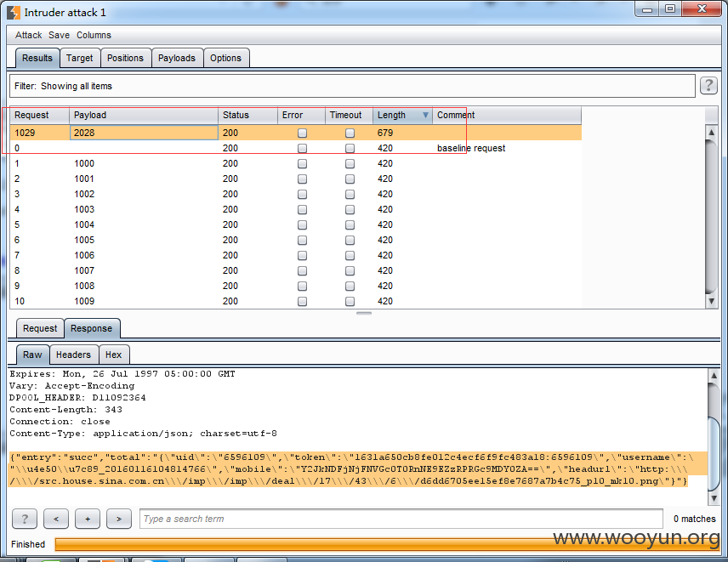Click the Content-Length: 343 header line
Image resolution: width=728 pixels, height=562 pixels.
click(x=66, y=410)
